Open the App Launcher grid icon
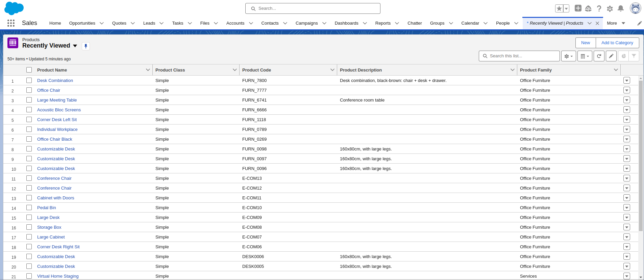The width and height of the screenshot is (644, 280). 11,23
